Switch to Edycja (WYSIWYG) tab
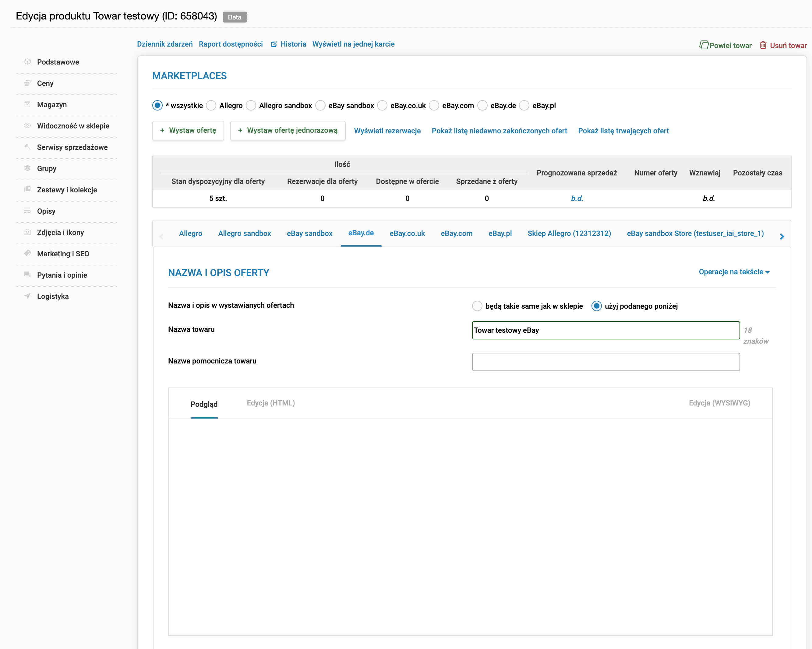812x649 pixels. point(719,403)
